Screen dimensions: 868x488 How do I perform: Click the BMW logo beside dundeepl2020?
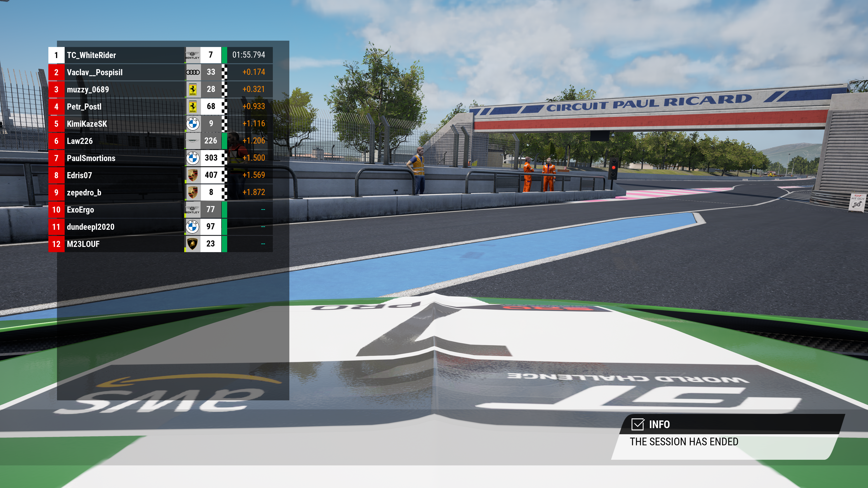[193, 227]
